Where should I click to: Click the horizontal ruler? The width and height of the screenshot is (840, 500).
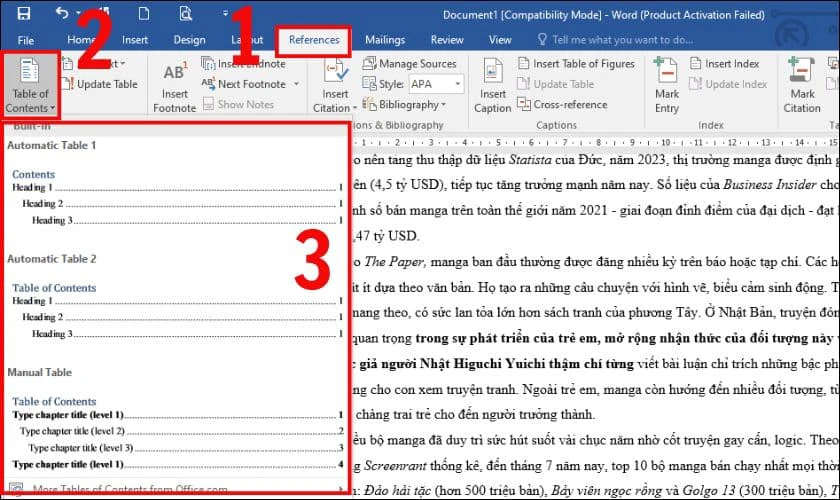(595, 143)
